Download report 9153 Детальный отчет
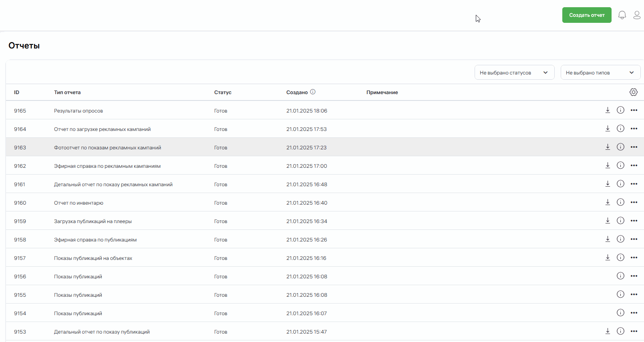Image resolution: width=644 pixels, height=342 pixels. [x=608, y=331]
